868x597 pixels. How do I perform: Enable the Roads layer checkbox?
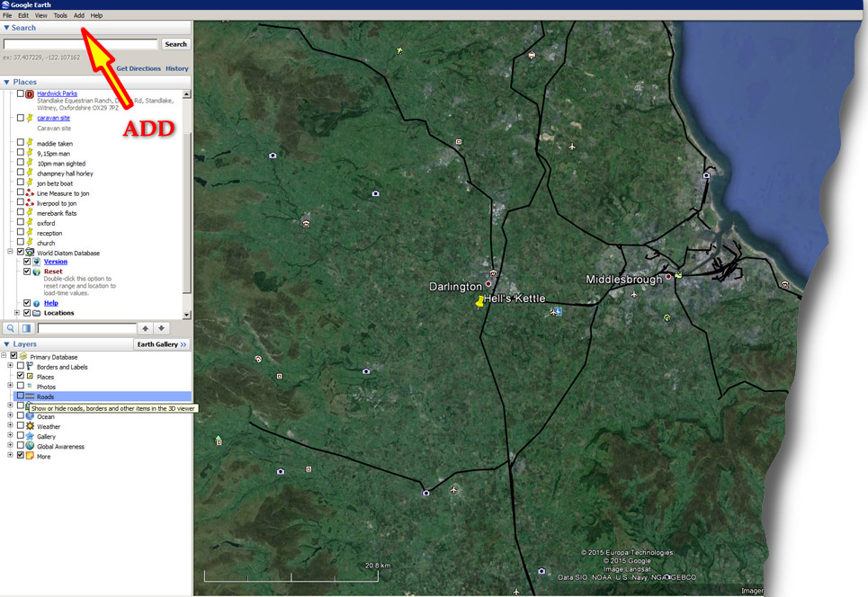point(21,396)
